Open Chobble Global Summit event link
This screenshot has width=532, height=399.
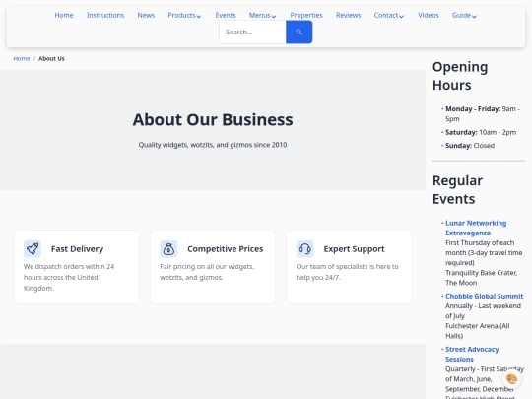pos(484,296)
